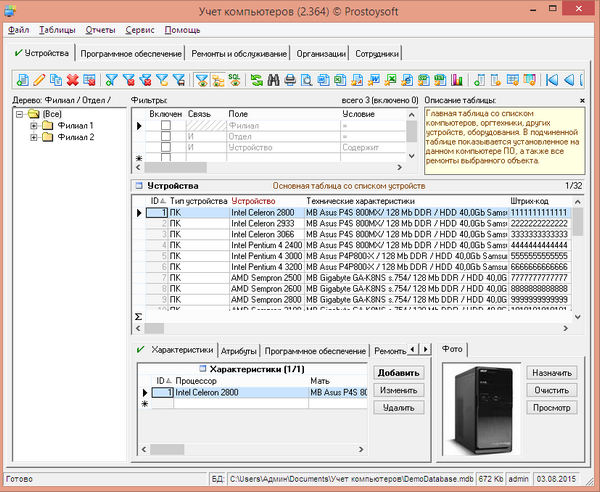The height and width of the screenshot is (492, 600).
Task: Open the Отчеты menu
Action: pos(100,30)
